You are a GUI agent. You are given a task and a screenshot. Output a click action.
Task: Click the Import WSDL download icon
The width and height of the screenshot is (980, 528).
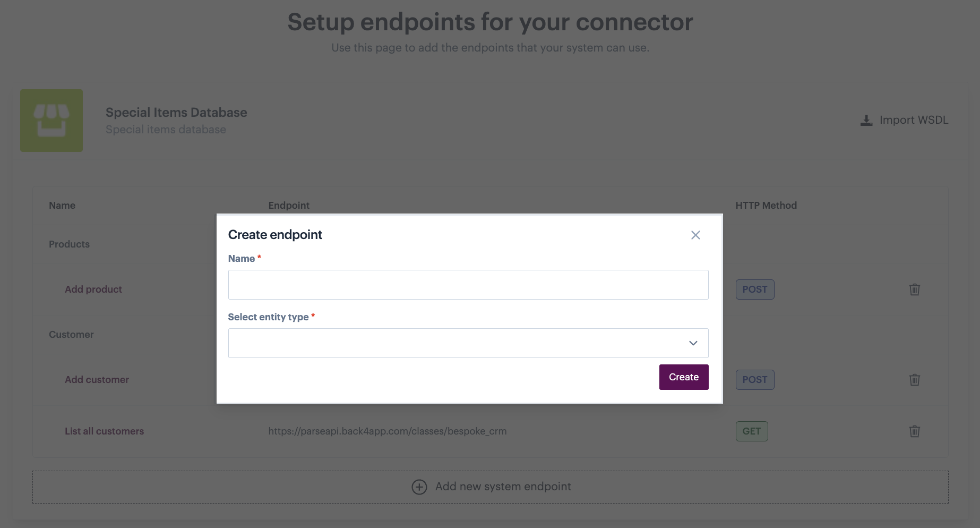tap(866, 121)
